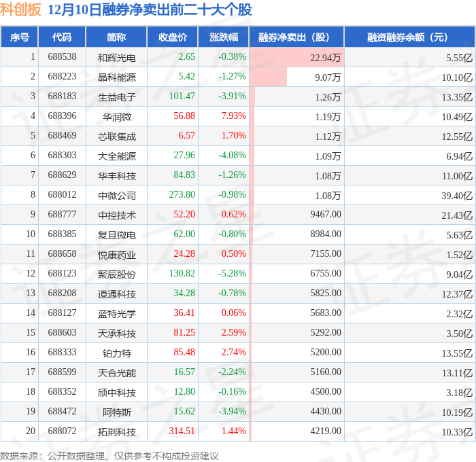Select stock name 道通科技
Screen dimensions: 476x462
coord(116,294)
